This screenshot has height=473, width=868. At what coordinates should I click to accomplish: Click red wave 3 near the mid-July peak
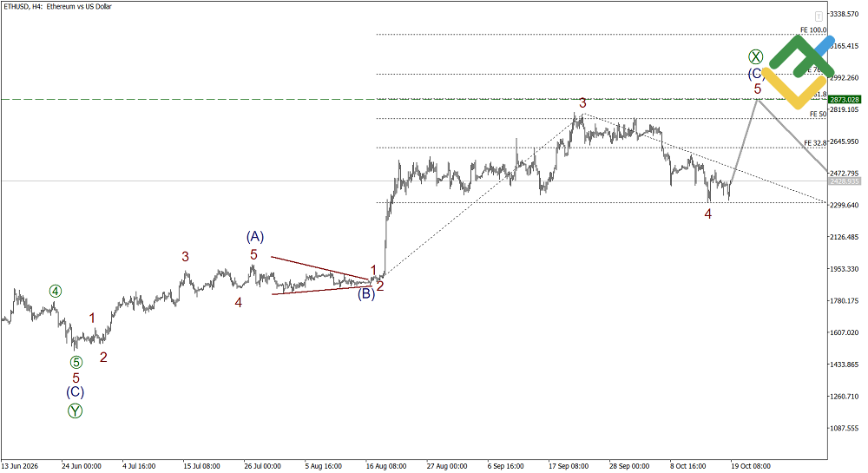[x=186, y=257]
